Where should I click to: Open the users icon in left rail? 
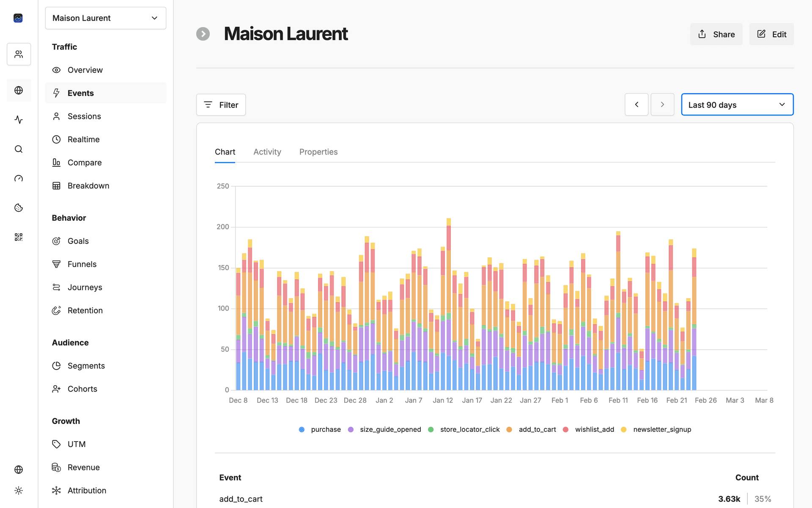(x=19, y=54)
